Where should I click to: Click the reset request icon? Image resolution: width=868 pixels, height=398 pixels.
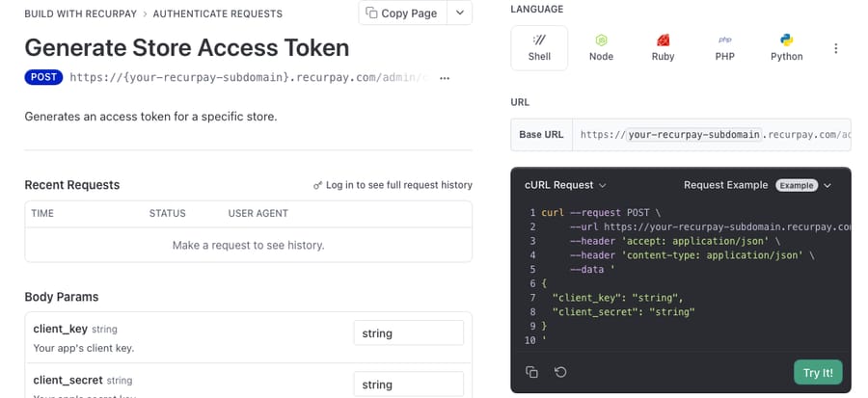click(560, 372)
